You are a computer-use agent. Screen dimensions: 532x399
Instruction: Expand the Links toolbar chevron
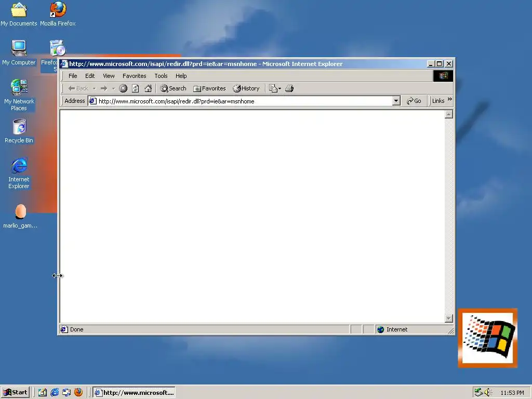coord(449,99)
